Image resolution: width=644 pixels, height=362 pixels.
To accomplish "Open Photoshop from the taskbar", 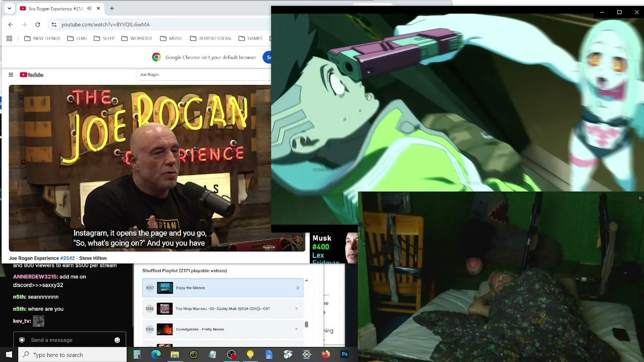I will (x=345, y=354).
